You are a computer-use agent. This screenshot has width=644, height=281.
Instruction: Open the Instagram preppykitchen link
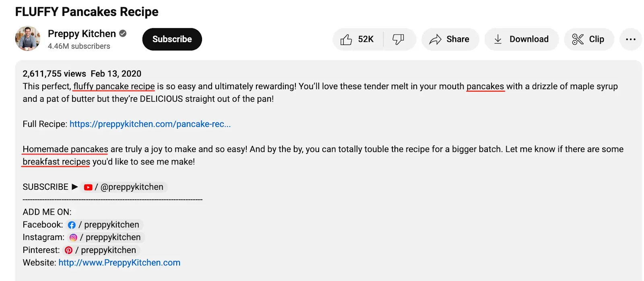coord(105,238)
